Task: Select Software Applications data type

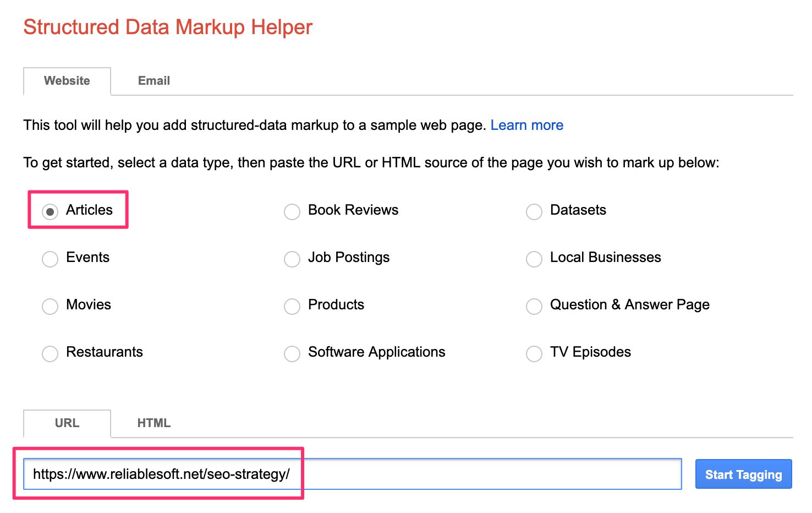Action: click(292, 353)
